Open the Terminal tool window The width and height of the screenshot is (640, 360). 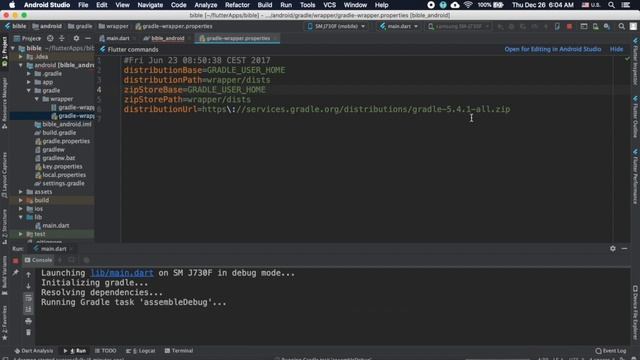[179, 351]
